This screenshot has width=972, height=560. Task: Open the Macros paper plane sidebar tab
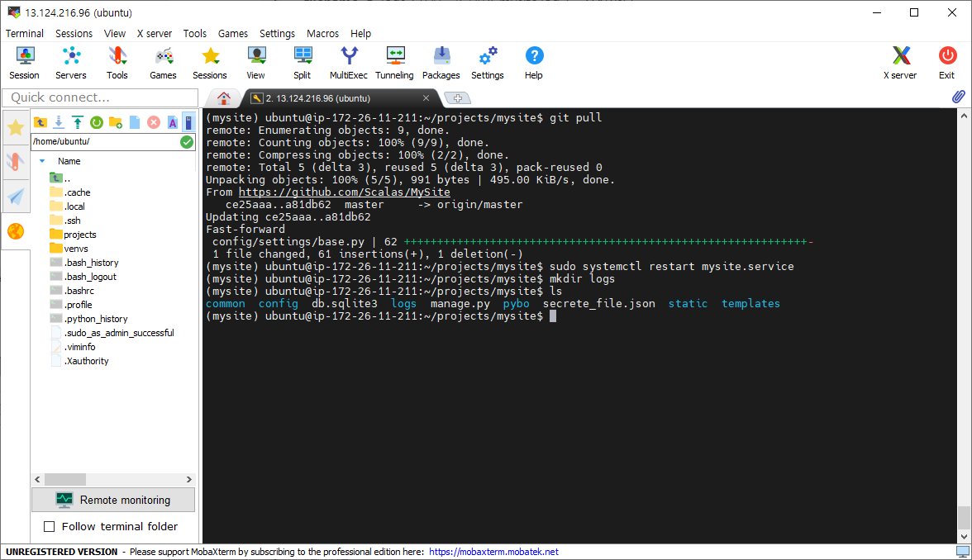point(16,197)
